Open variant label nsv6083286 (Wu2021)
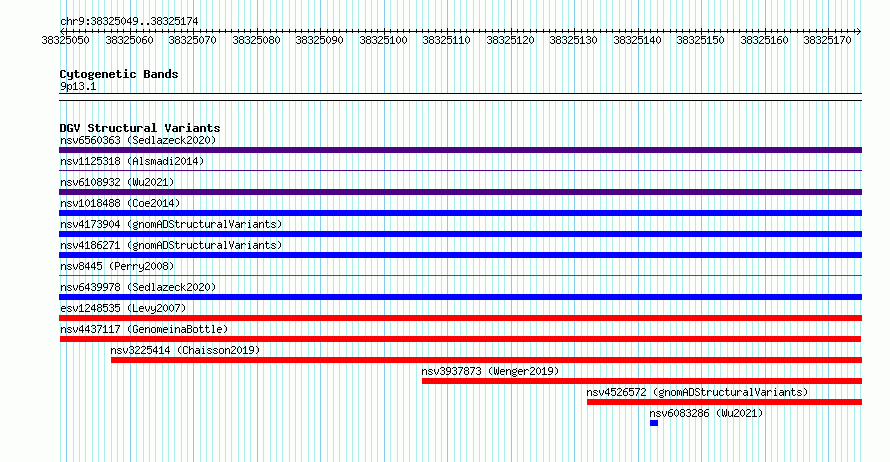890x462 pixels. click(706, 413)
